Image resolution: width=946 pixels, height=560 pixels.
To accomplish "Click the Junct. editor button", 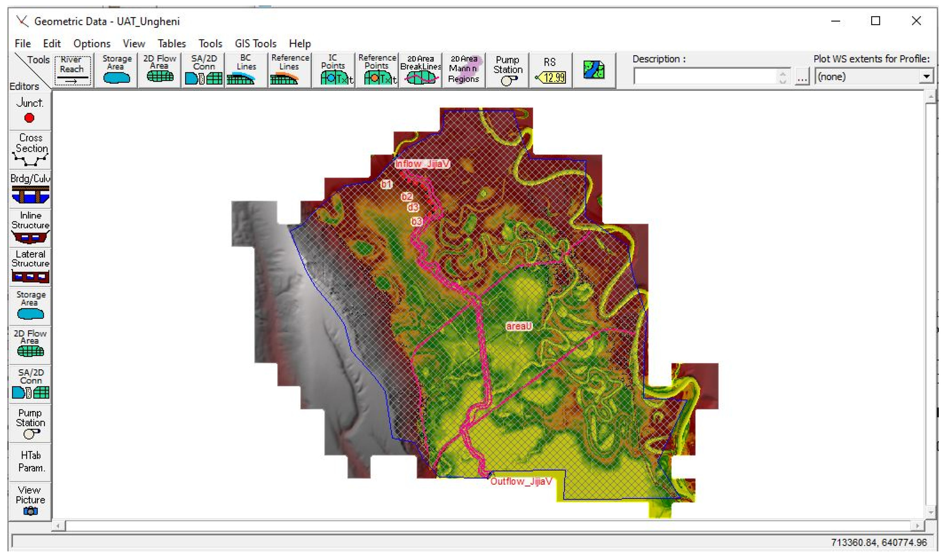I will coord(30,111).
